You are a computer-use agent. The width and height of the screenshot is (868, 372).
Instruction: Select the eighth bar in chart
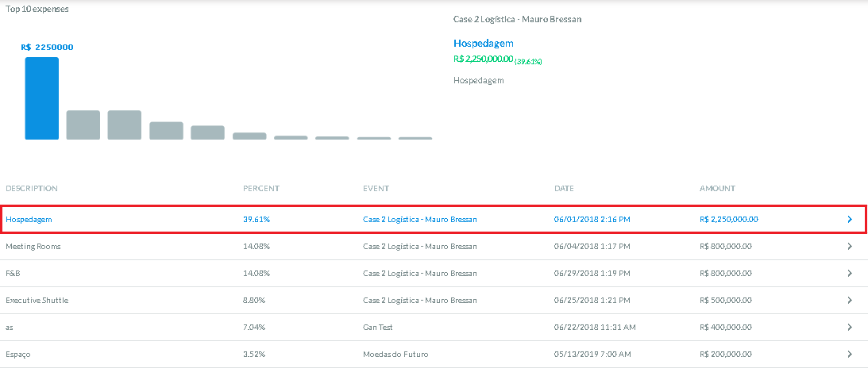click(332, 138)
